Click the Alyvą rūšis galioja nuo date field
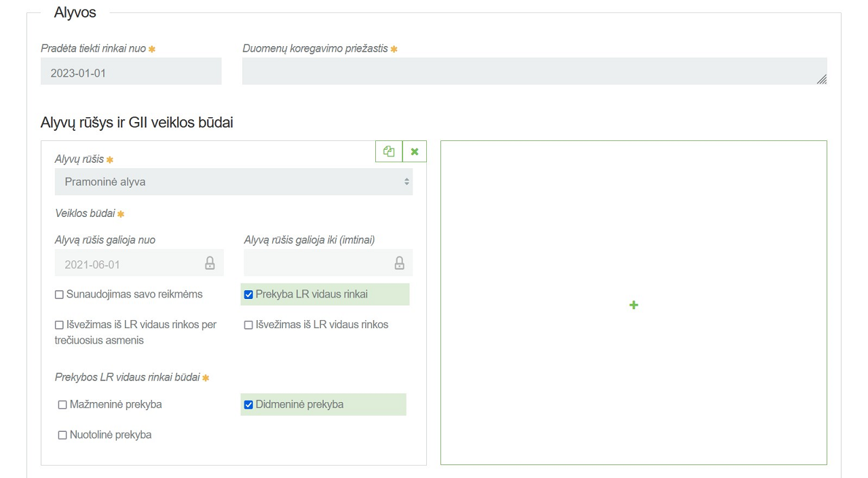Image resolution: width=868 pixels, height=478 pixels. tap(129, 264)
